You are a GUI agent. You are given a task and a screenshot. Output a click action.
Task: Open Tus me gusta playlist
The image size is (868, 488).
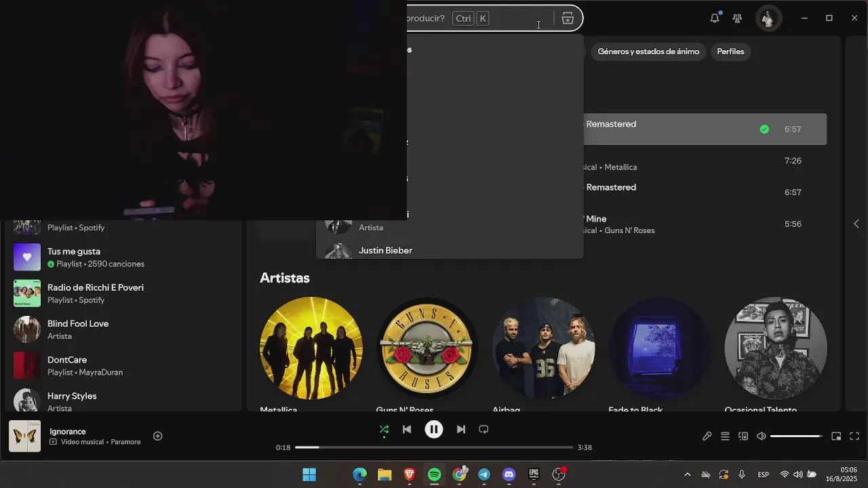[x=122, y=257]
